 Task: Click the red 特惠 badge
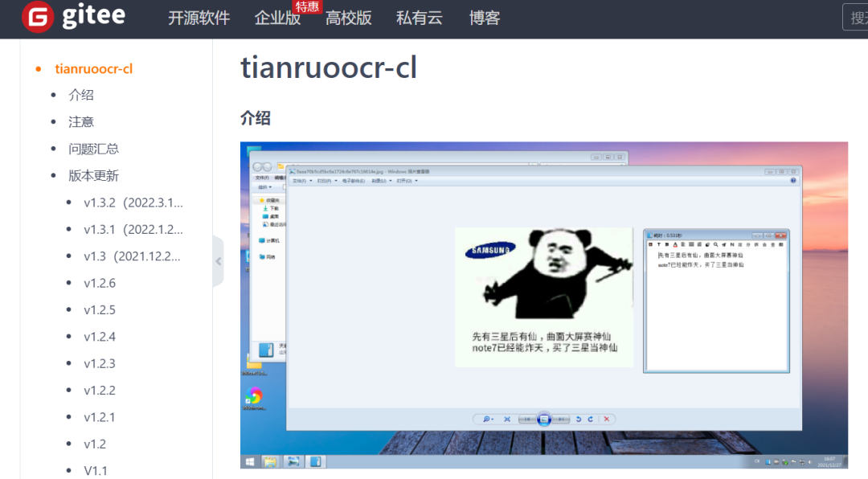(307, 6)
